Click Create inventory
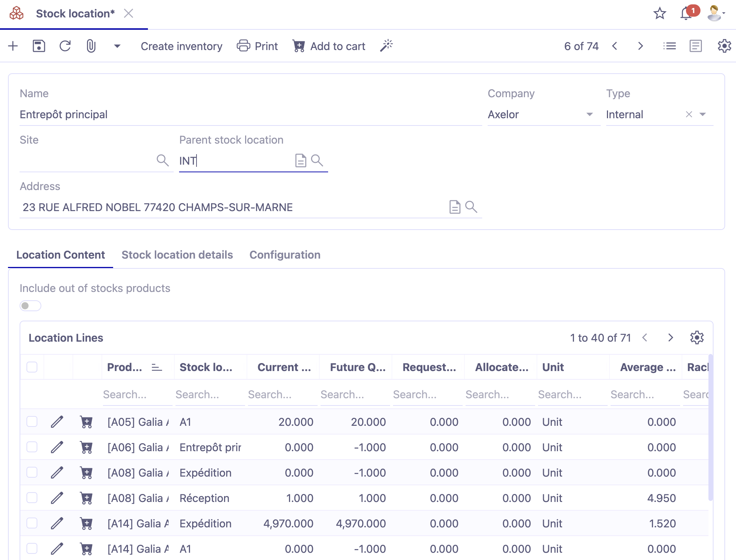 (181, 46)
